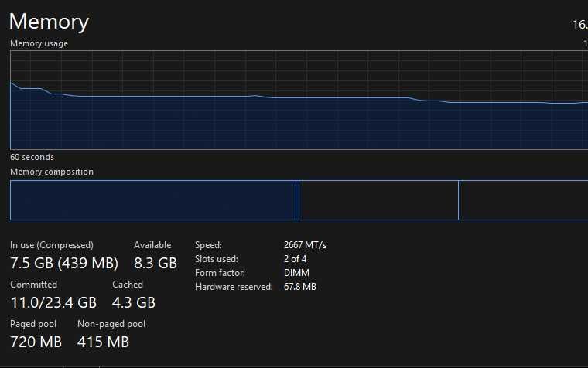The height and width of the screenshot is (368, 588).
Task: Click the Memory composition label
Action: pyautogui.click(x=52, y=172)
